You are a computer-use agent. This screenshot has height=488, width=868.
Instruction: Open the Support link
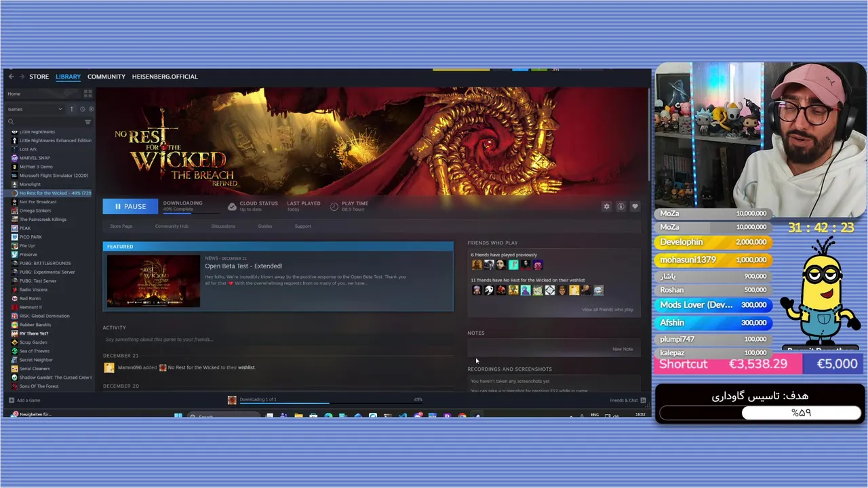[303, 226]
